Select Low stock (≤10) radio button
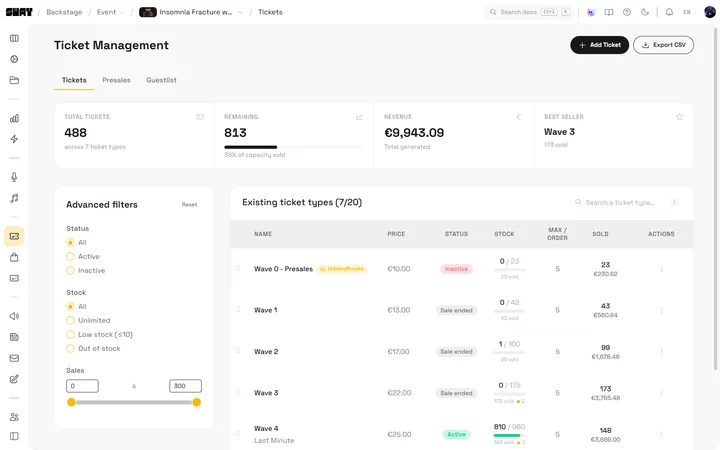 tap(70, 334)
